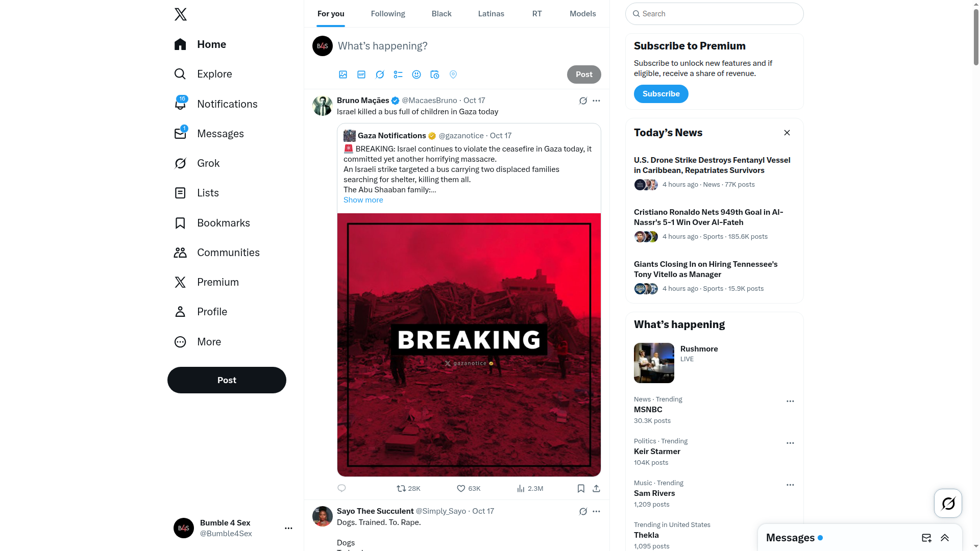980x551 pixels.
Task: Add a GIF to the post
Action: pyautogui.click(x=361, y=74)
